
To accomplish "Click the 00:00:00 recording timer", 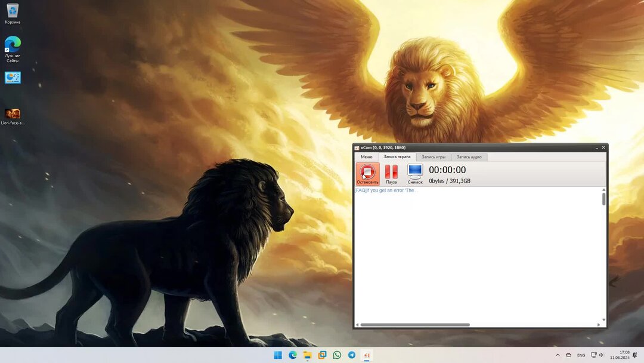I will point(447,170).
